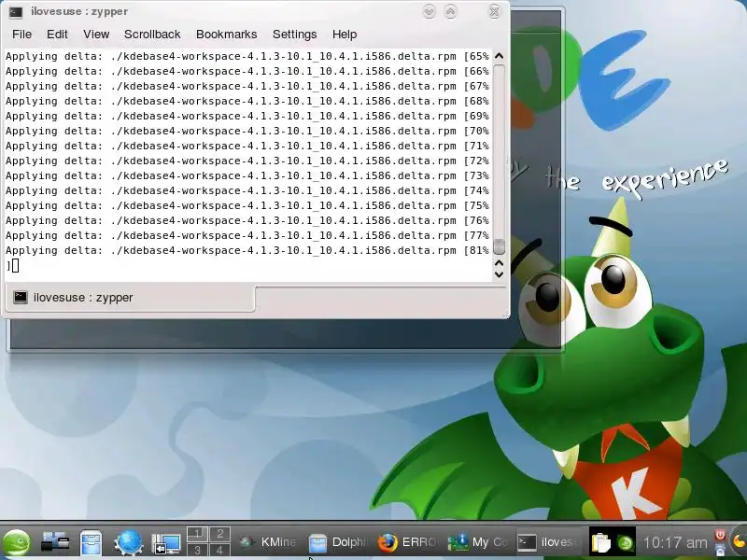Open the File menu in Konsole

pos(21,35)
